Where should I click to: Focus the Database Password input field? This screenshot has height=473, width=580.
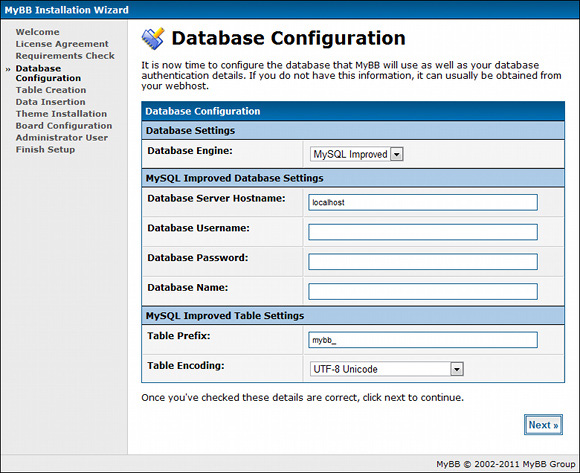tap(423, 261)
